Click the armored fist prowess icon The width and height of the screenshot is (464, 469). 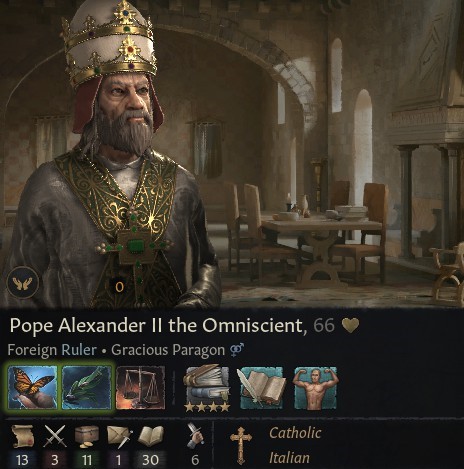click(195, 435)
